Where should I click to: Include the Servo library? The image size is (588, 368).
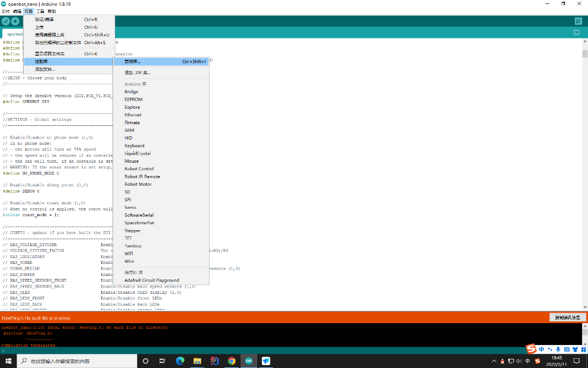tap(161, 207)
